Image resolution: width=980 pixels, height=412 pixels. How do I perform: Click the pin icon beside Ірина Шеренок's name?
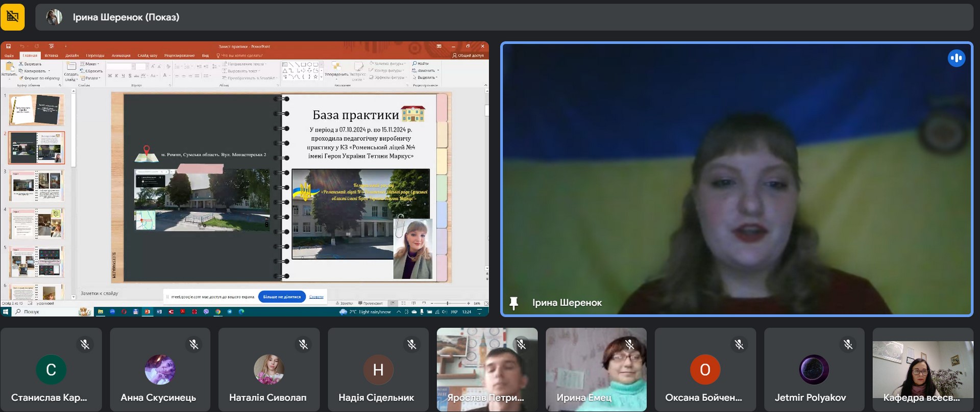tap(514, 303)
